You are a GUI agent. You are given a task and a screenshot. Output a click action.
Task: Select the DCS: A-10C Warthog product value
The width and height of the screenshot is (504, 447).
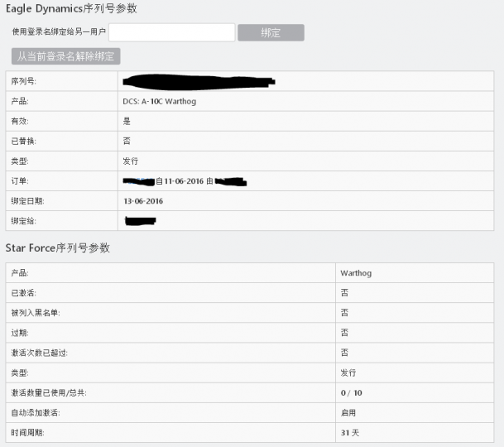(x=160, y=101)
